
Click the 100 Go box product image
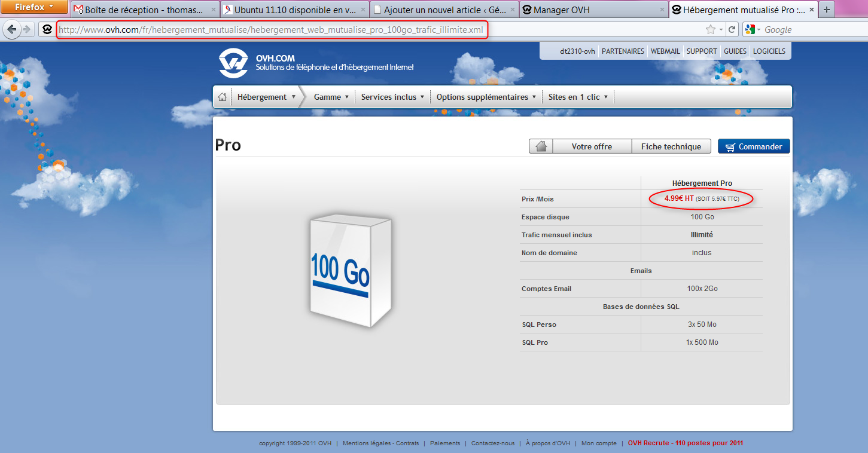click(x=351, y=271)
